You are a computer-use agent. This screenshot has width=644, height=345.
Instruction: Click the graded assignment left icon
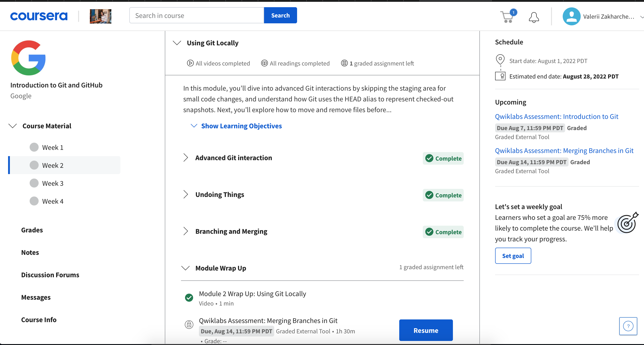click(344, 63)
